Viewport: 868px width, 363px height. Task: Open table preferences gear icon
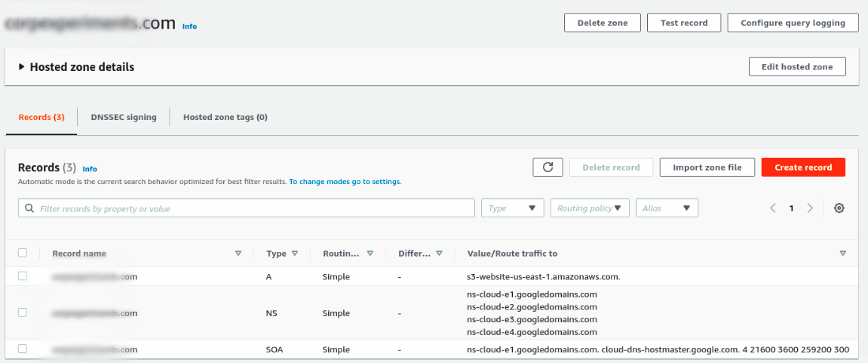click(839, 208)
